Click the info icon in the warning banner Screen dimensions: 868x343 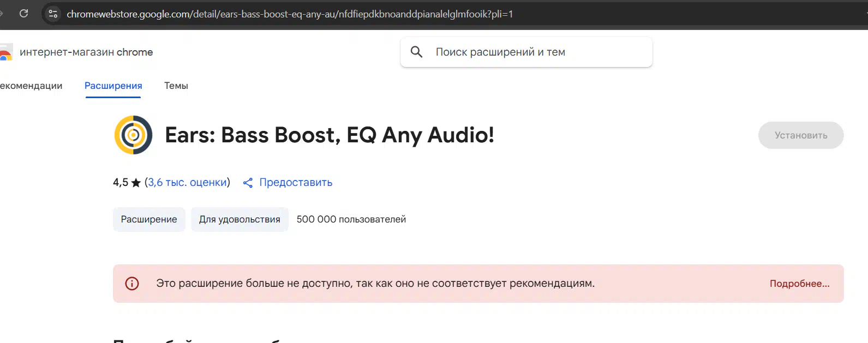point(132,284)
